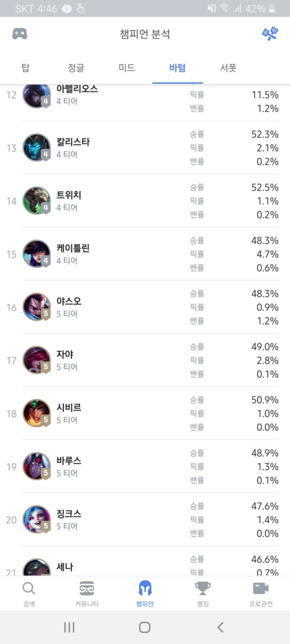
Task: Switch to the 서폿 tab
Action: (228, 68)
